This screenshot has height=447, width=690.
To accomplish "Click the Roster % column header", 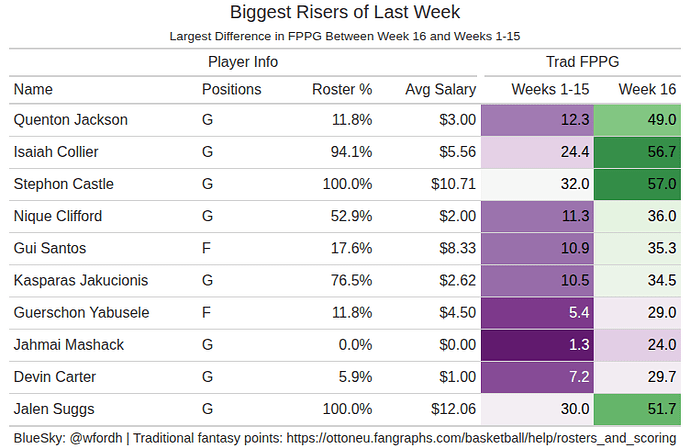I will 342,89.
